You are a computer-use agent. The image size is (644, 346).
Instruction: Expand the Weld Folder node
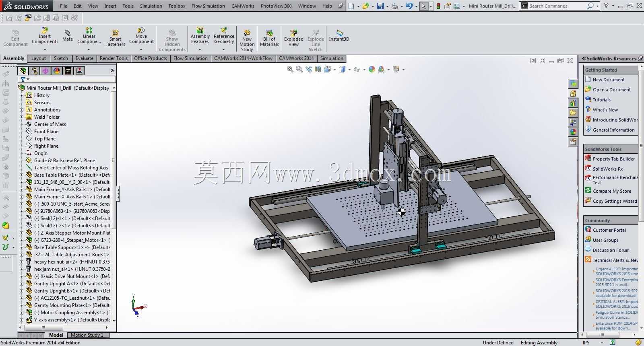pos(22,117)
